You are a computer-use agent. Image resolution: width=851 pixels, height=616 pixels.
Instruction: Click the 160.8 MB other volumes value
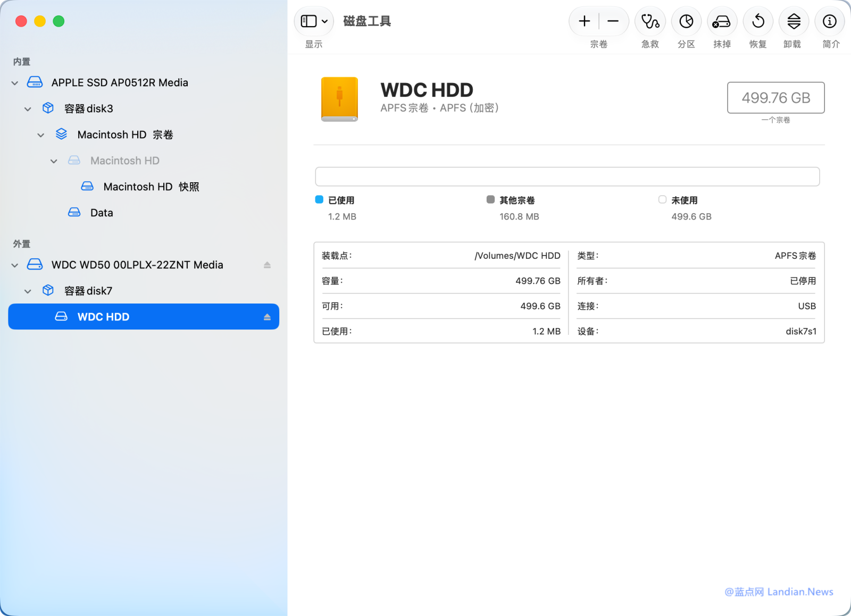pyautogui.click(x=519, y=216)
